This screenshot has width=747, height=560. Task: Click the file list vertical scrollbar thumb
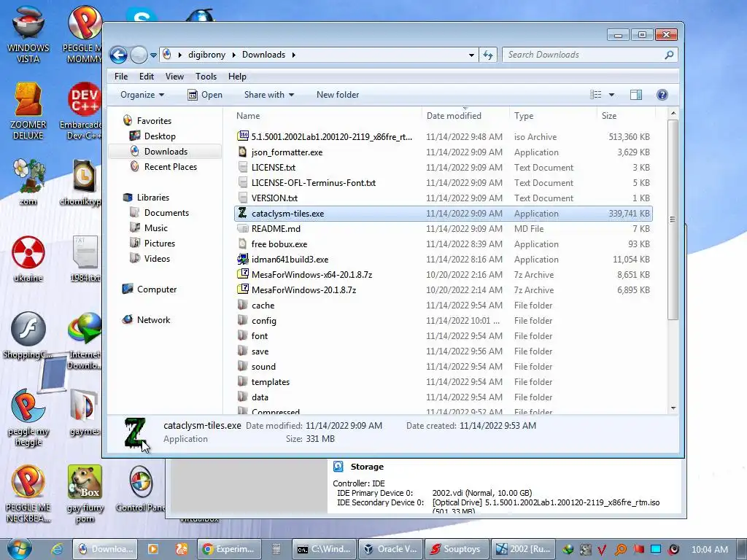click(x=673, y=219)
